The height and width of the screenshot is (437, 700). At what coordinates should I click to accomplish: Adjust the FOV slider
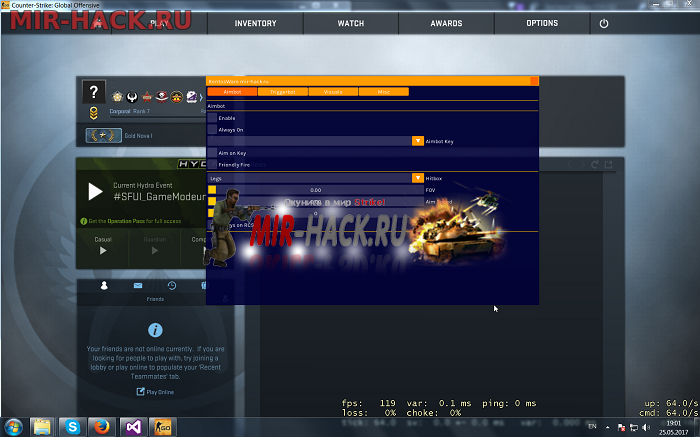click(x=315, y=189)
